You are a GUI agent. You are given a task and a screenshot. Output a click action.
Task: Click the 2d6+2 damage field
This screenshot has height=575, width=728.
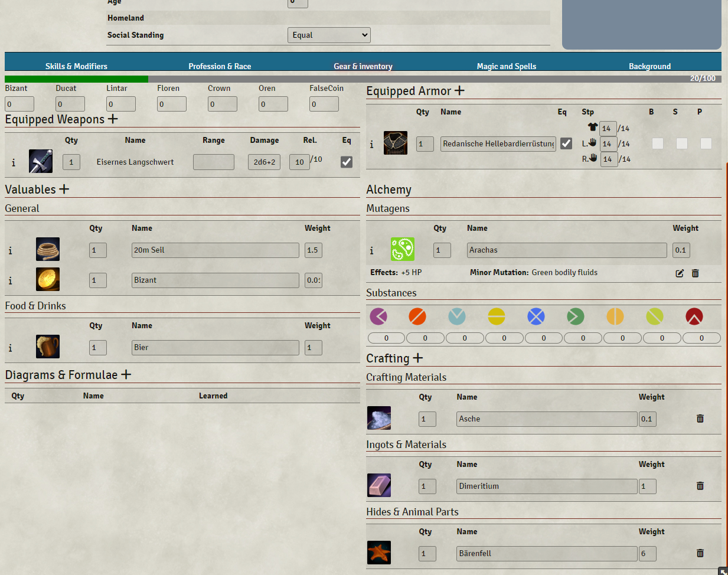(x=264, y=162)
